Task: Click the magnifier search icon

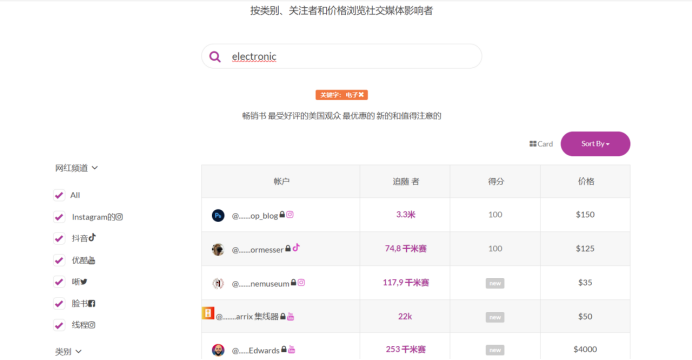Action: [x=215, y=56]
